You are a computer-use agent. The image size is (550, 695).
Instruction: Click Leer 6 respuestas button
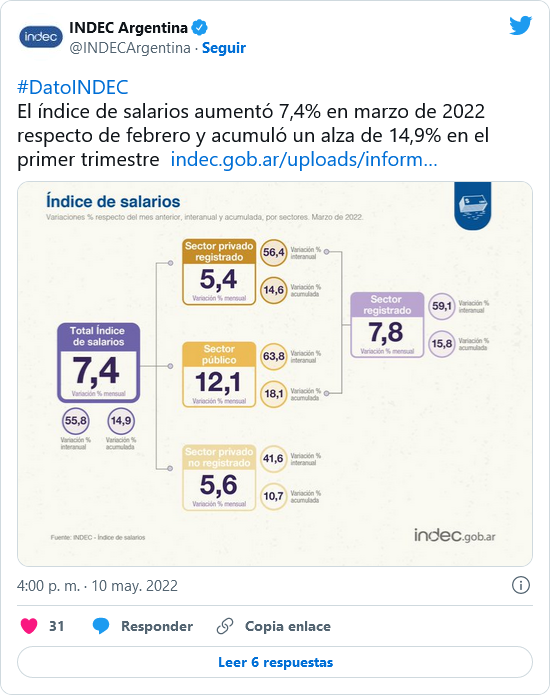[275, 662]
